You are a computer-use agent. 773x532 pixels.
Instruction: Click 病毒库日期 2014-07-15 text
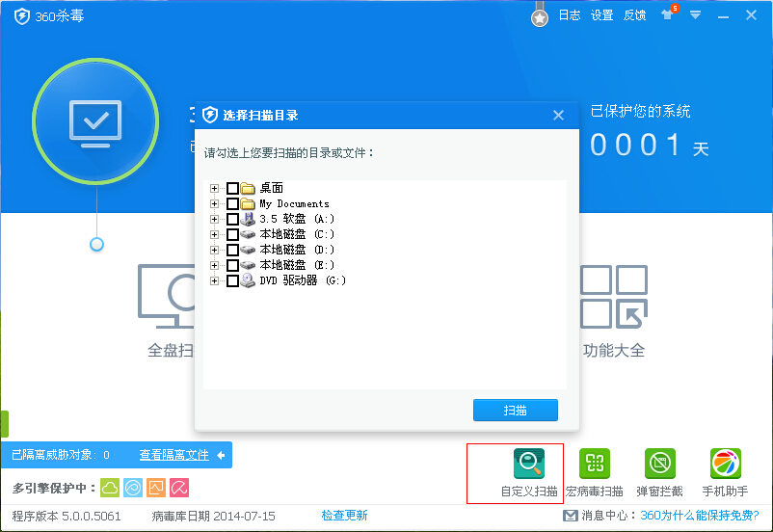click(213, 517)
